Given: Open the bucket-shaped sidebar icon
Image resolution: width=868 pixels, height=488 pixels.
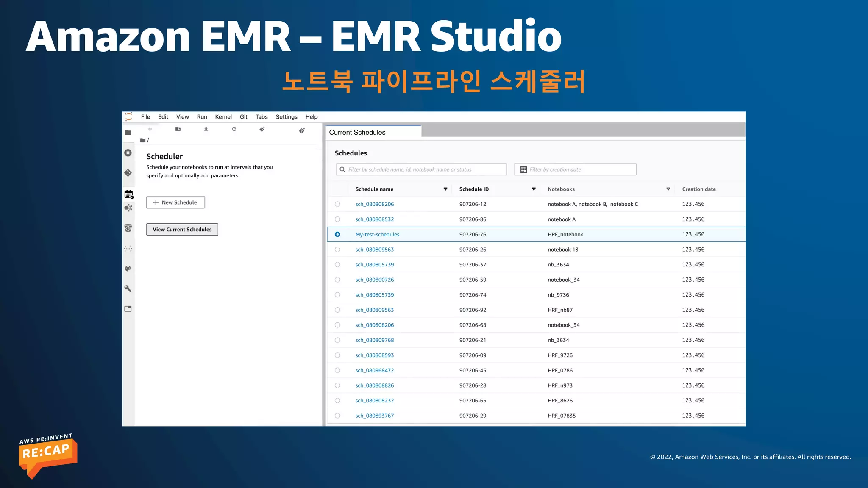Looking at the screenshot, I should coord(128,228).
